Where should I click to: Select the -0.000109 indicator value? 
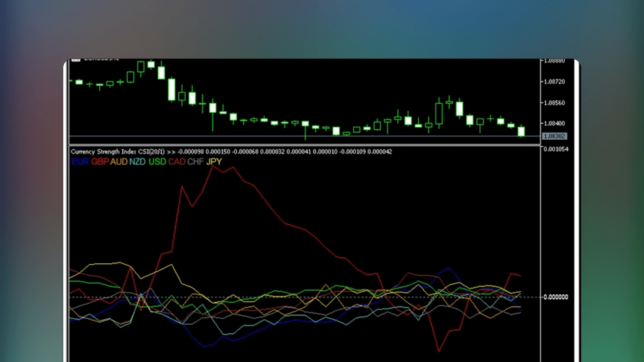point(352,152)
